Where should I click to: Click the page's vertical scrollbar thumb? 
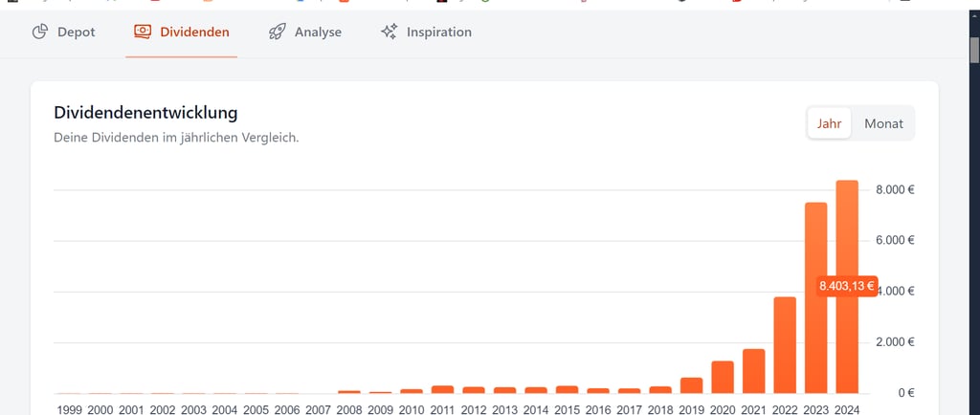click(974, 50)
